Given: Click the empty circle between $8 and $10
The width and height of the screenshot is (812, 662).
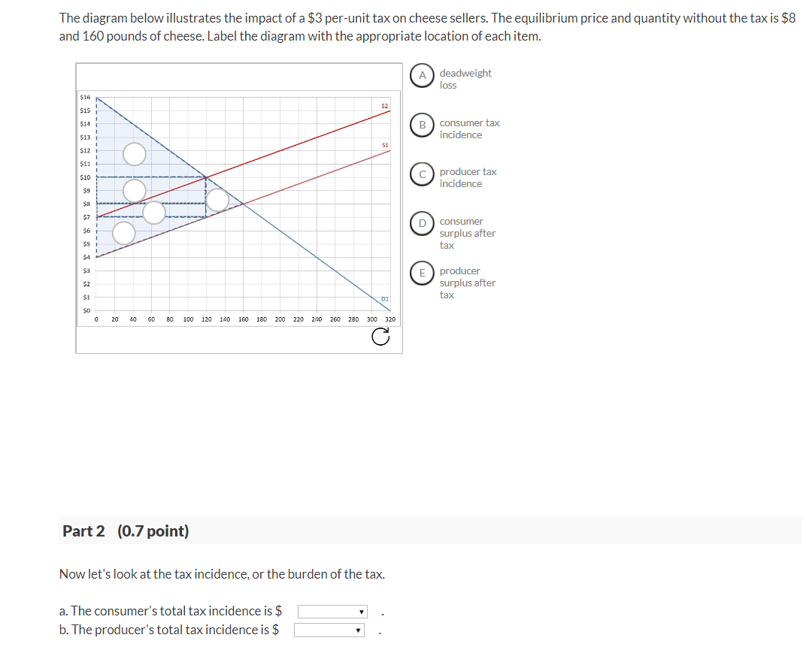Looking at the screenshot, I should coord(135,190).
